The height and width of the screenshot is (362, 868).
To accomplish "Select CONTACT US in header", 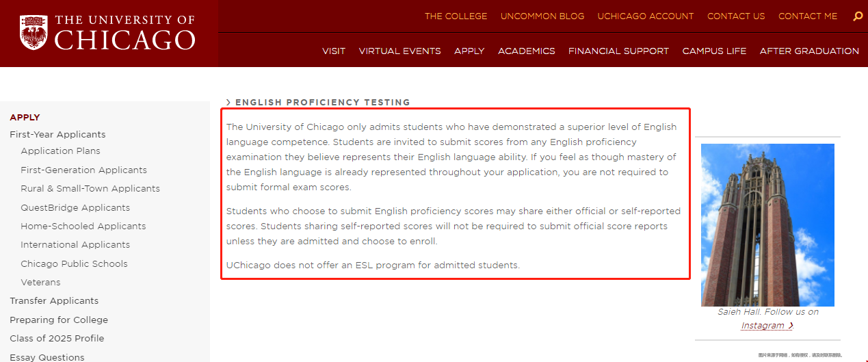I will tap(736, 16).
